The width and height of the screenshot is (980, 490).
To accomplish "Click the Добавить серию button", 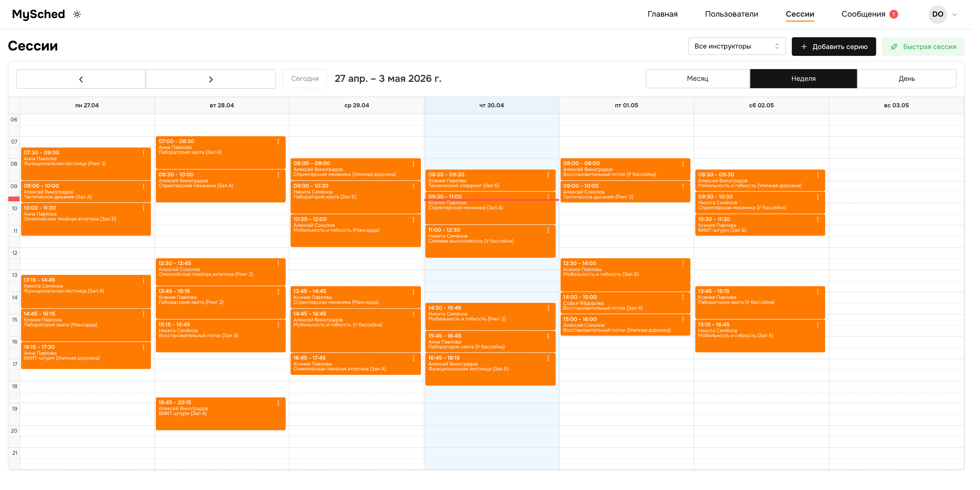I will pyautogui.click(x=834, y=46).
